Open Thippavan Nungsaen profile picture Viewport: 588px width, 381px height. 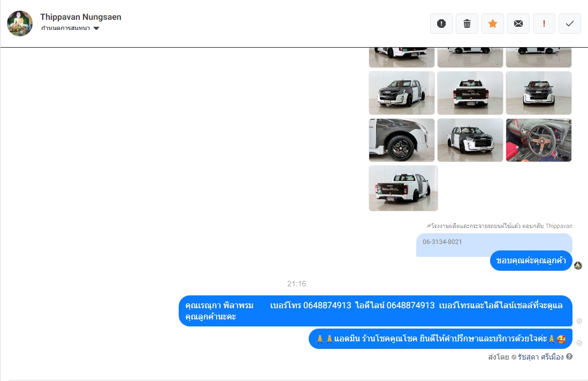pos(20,23)
